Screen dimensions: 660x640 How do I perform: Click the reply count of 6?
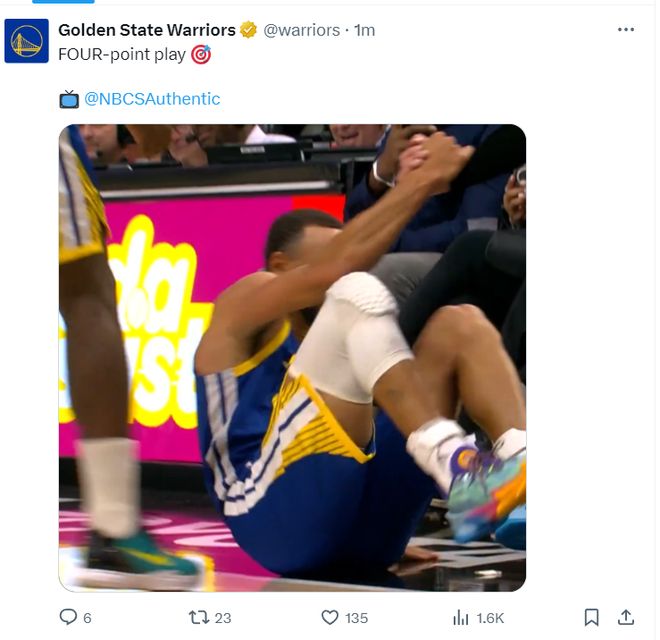(x=88, y=618)
